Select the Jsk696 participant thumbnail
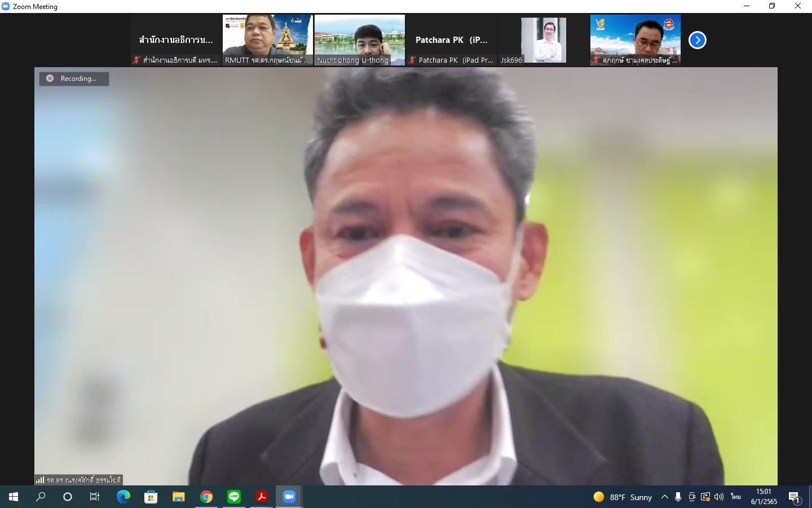 click(x=543, y=40)
